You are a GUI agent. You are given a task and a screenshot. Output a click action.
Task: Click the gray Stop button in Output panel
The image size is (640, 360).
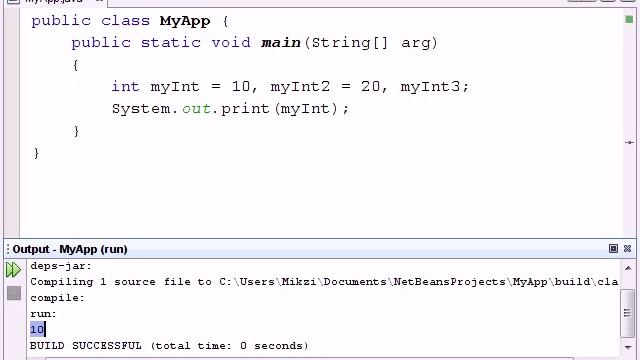pos(14,293)
